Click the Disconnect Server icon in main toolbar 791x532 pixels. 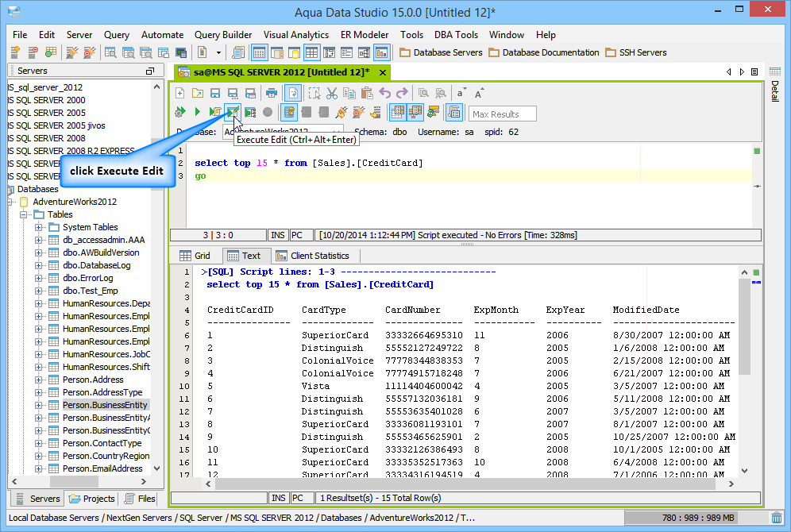[x=90, y=52]
